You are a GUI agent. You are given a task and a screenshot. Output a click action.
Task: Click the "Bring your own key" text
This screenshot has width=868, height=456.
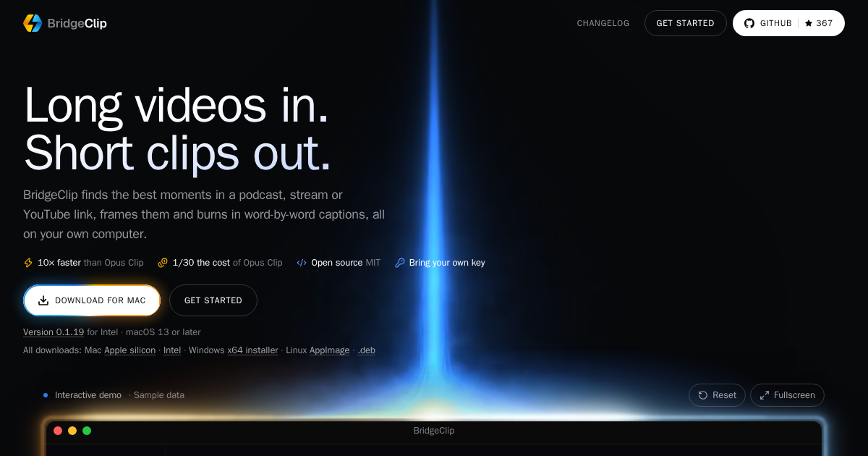click(447, 263)
